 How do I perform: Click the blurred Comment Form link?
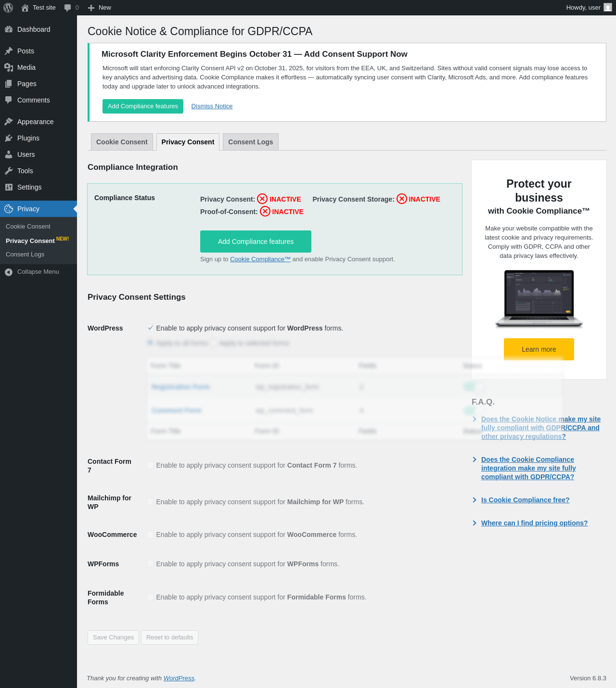click(x=176, y=410)
